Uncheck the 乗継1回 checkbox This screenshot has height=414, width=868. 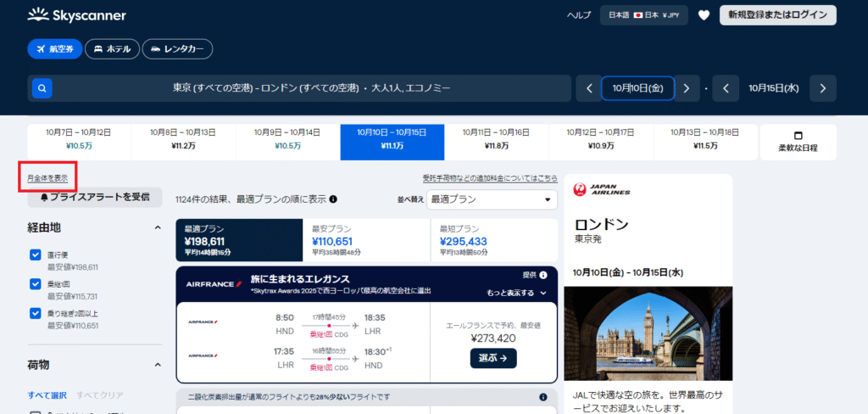click(x=36, y=283)
